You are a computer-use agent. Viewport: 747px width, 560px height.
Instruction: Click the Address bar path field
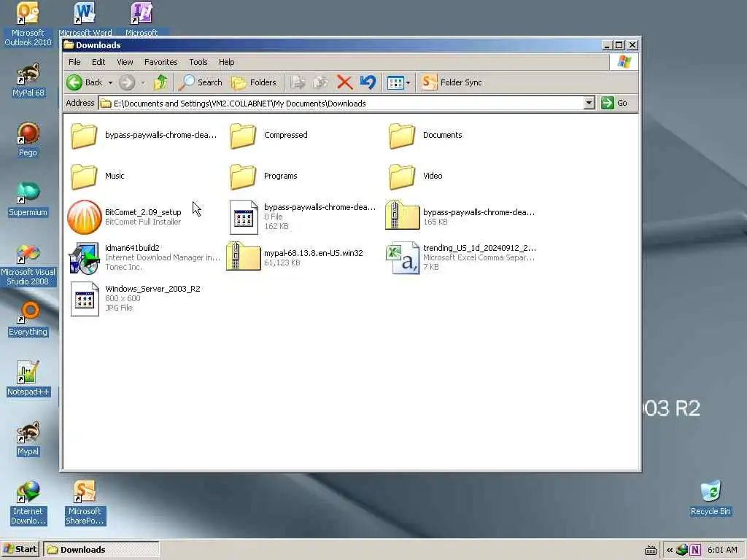coord(341,104)
